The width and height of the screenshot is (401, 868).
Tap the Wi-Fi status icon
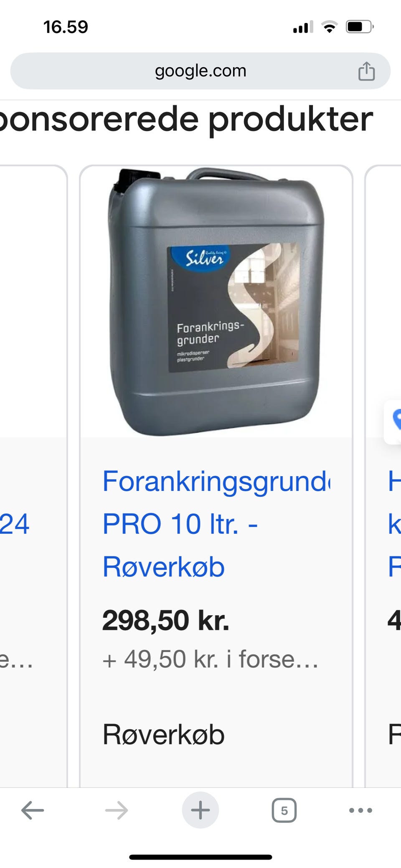(330, 27)
